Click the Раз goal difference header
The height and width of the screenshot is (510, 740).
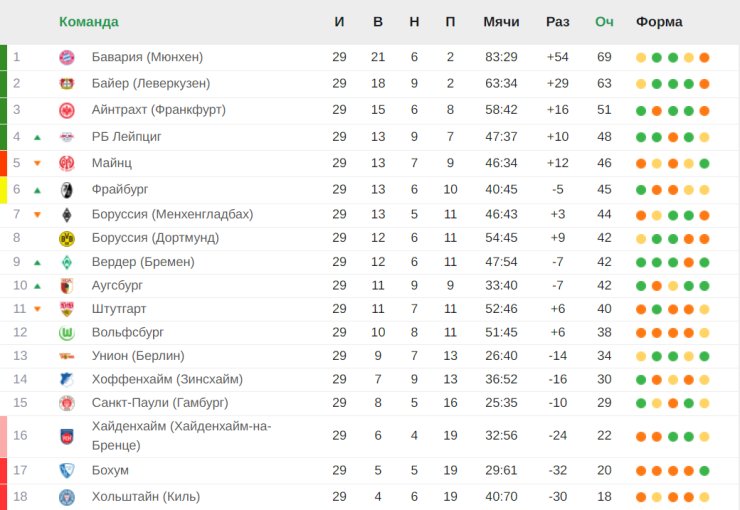(x=558, y=22)
